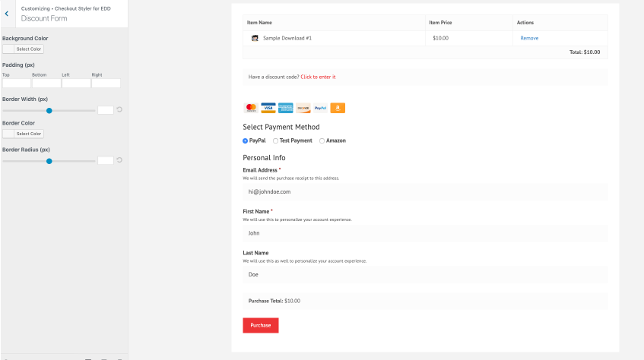Click the Purchase Total: $10.00 text
The image size is (644, 360).
pyautogui.click(x=274, y=301)
